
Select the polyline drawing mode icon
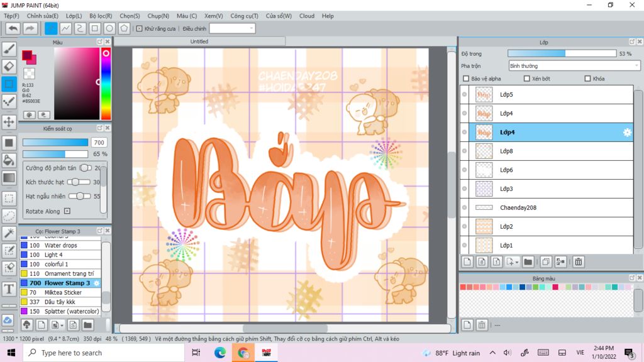tap(65, 28)
